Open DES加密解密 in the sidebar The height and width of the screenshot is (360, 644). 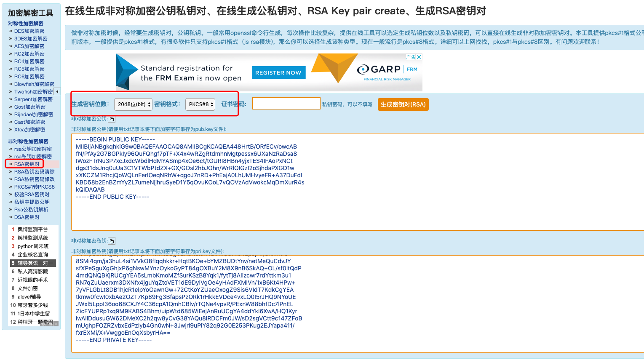click(29, 31)
